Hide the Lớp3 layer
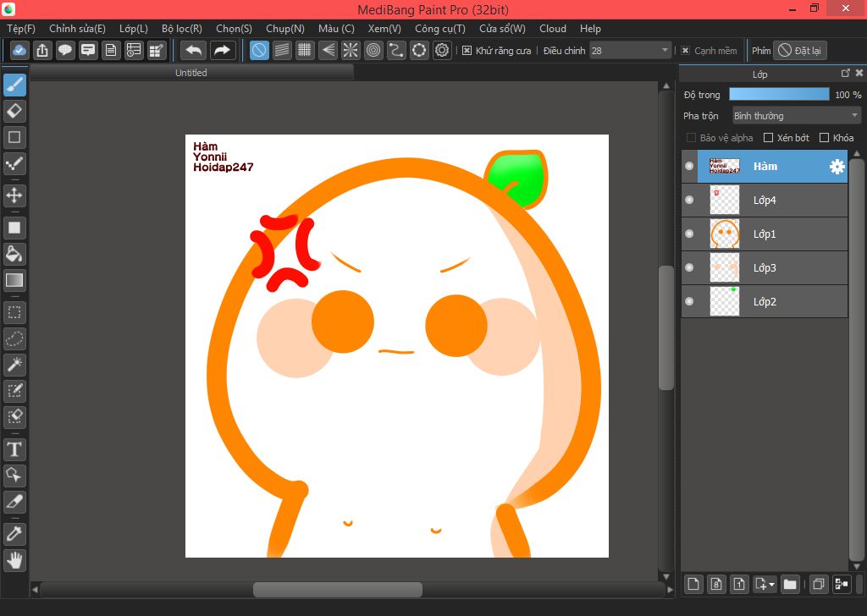This screenshot has width=867, height=616. click(689, 267)
